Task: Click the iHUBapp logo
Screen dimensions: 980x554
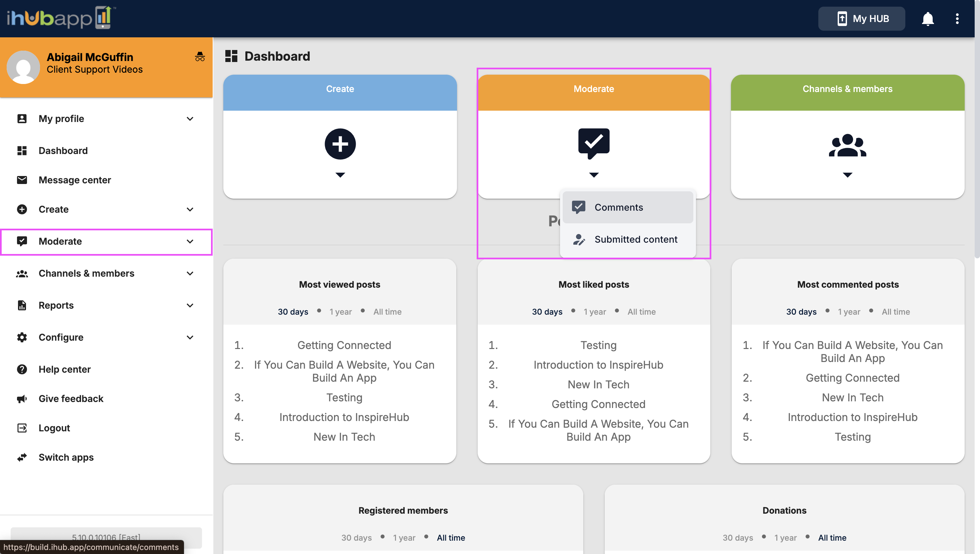Action: pos(61,18)
